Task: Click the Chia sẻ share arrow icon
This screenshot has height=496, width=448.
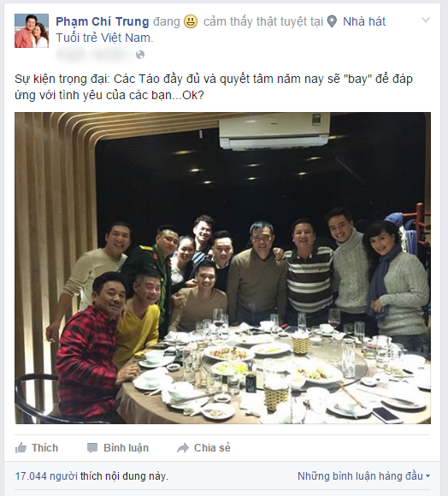Action: point(183,448)
